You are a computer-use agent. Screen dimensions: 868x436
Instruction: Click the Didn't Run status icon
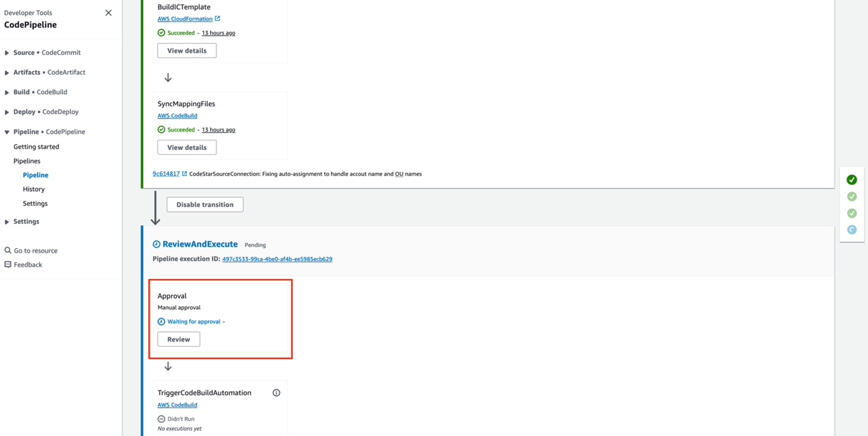coord(160,418)
